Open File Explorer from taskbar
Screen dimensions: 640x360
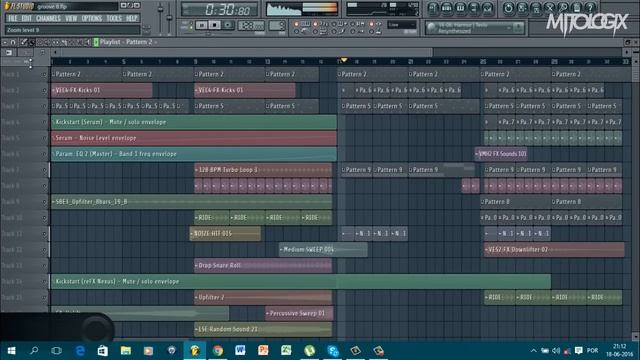click(x=125, y=351)
